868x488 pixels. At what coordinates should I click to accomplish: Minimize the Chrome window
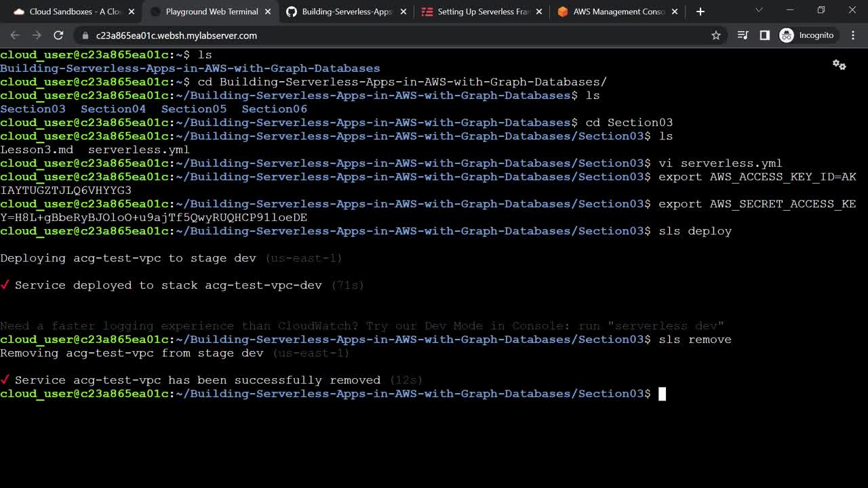(x=790, y=10)
